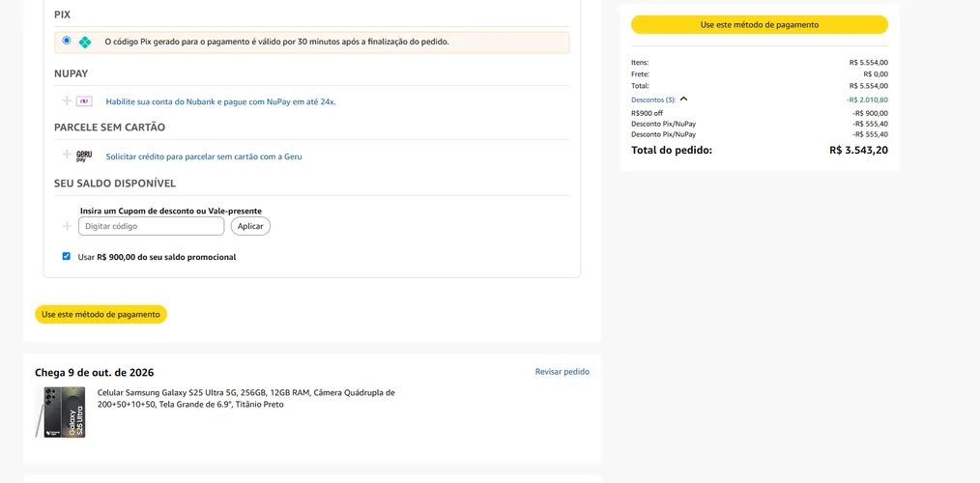Open the Nubank NuPay enable link
980x483 pixels.
tap(220, 101)
